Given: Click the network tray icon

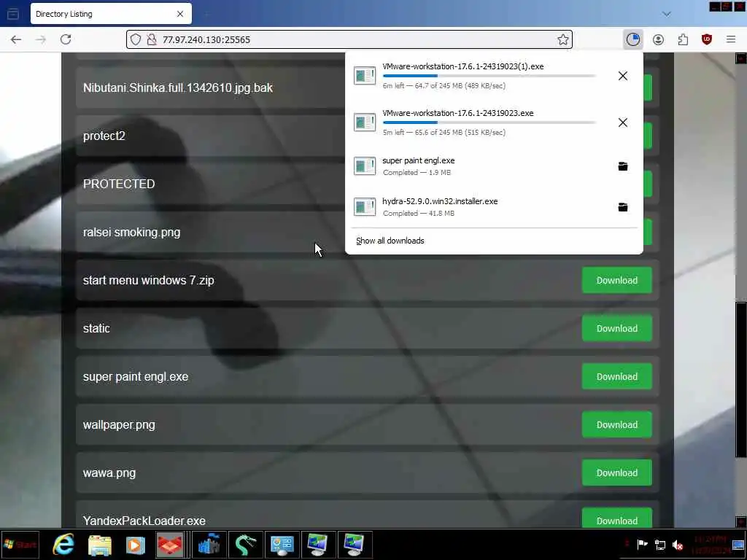Looking at the screenshot, I should click(659, 545).
